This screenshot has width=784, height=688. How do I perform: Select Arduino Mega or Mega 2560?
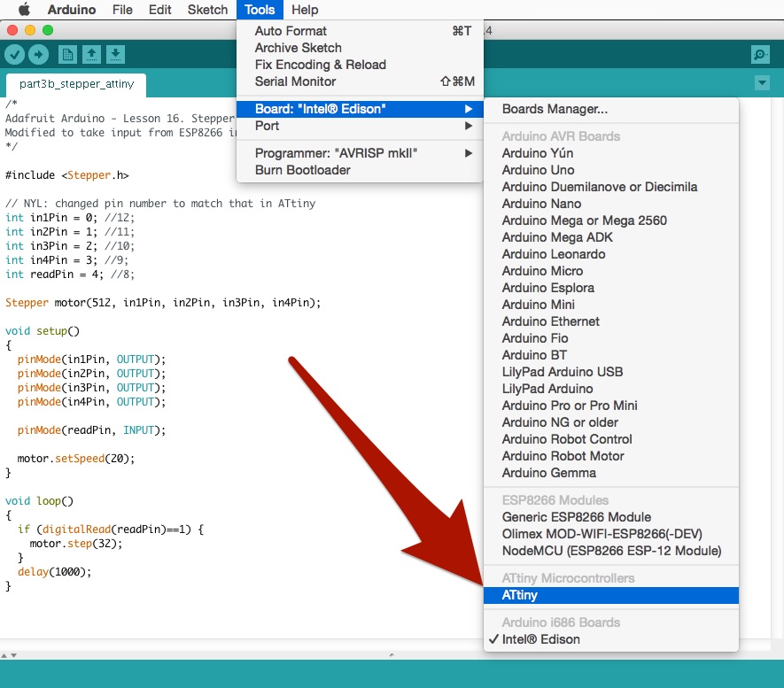pyautogui.click(x=611, y=220)
